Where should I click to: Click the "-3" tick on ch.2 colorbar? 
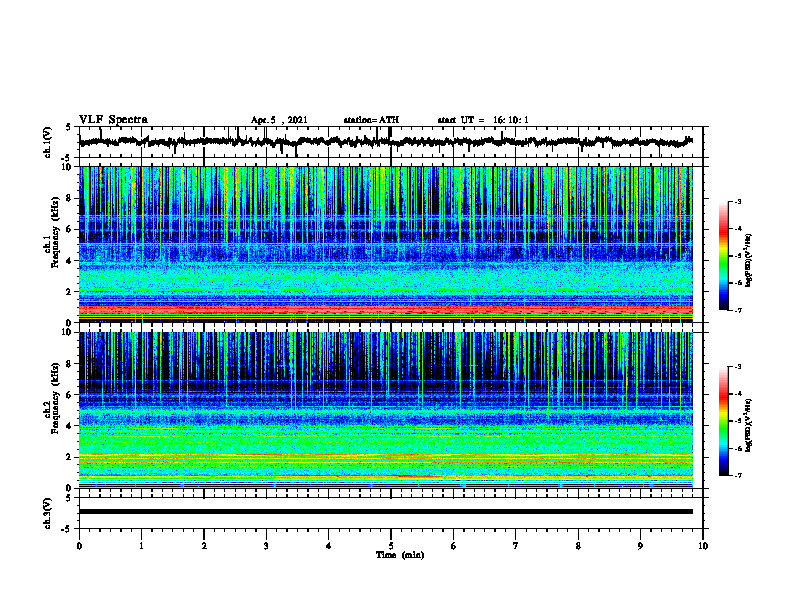tap(738, 367)
